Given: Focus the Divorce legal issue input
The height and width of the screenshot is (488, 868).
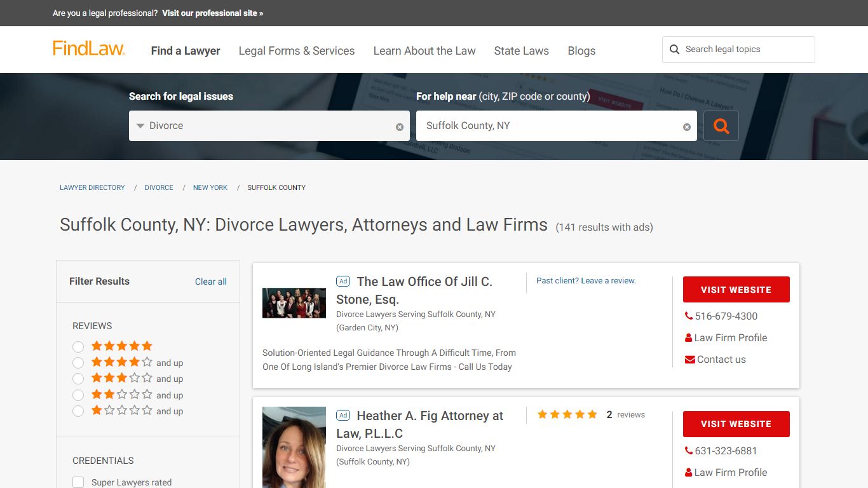Looking at the screenshot, I should coord(269,126).
